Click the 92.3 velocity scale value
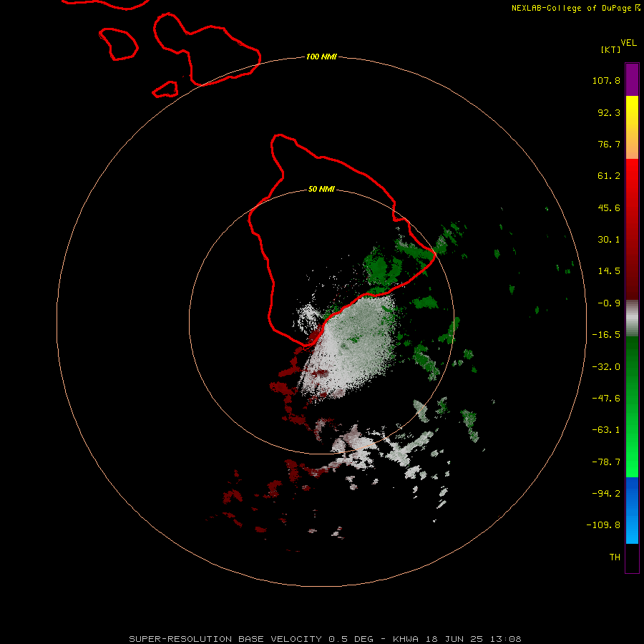The image size is (644, 644). coord(609,112)
